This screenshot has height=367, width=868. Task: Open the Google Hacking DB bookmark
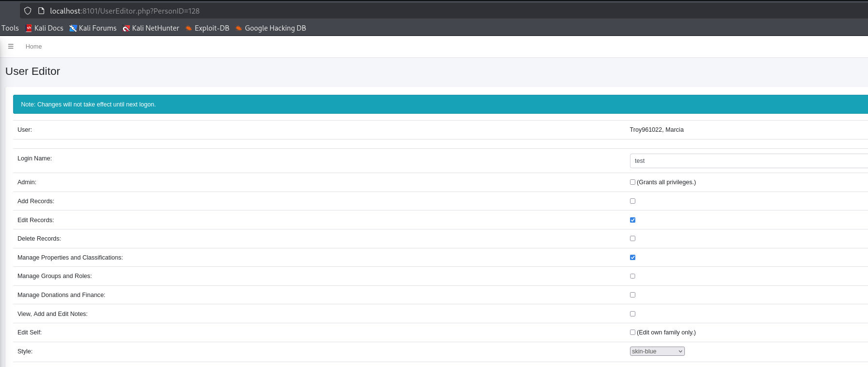coord(271,28)
